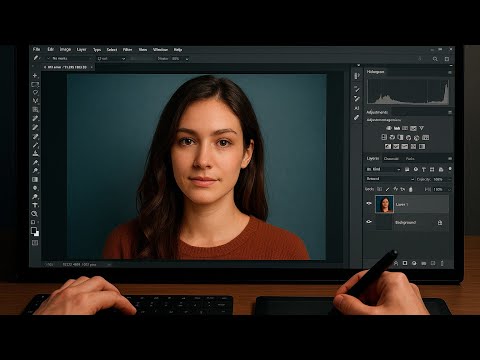The width and height of the screenshot is (480, 360).
Task: Select the Clone Stamp tool
Action: (35, 153)
